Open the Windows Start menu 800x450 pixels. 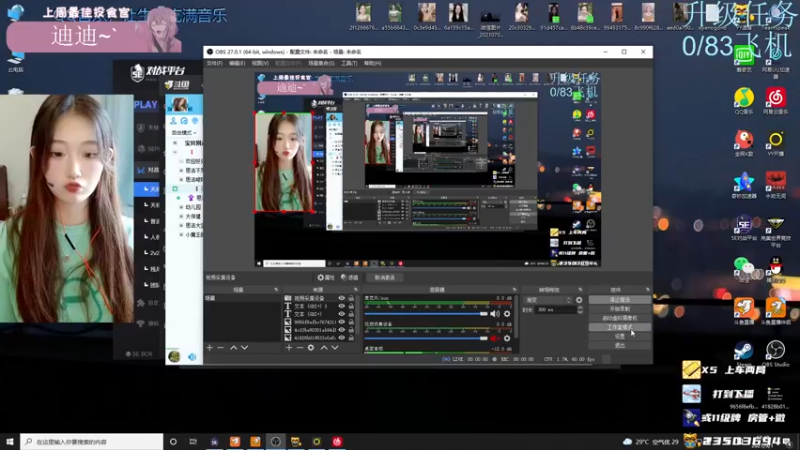(x=10, y=441)
